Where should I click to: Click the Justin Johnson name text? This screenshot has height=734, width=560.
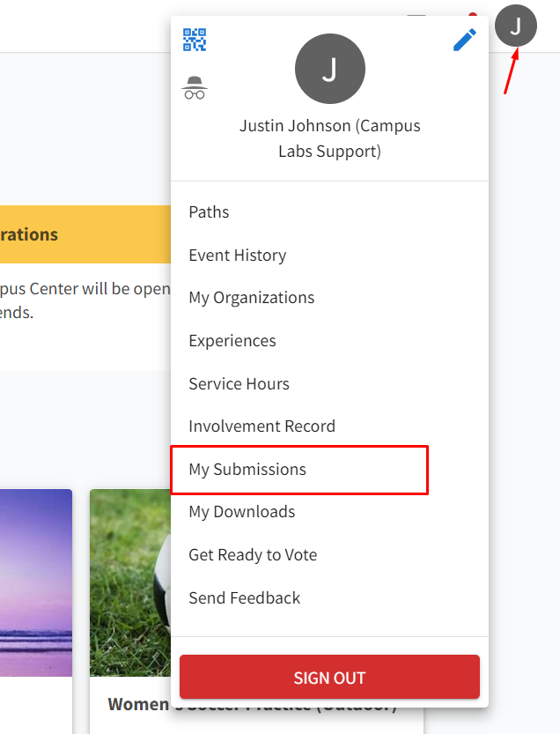point(330,138)
